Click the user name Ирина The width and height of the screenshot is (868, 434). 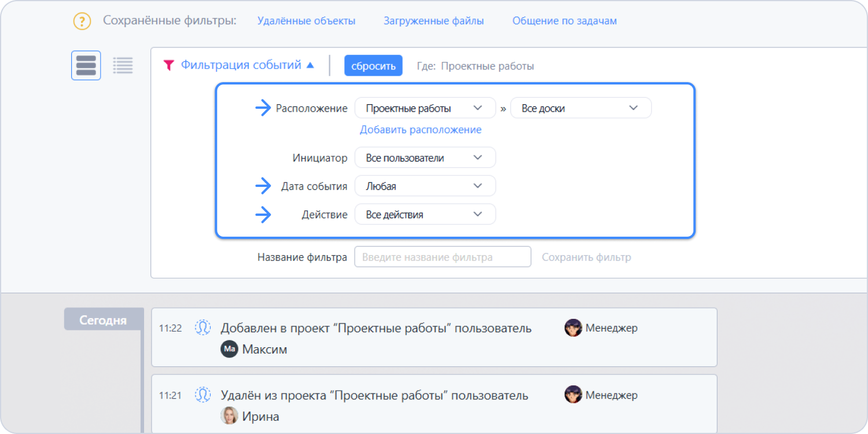pyautogui.click(x=260, y=417)
